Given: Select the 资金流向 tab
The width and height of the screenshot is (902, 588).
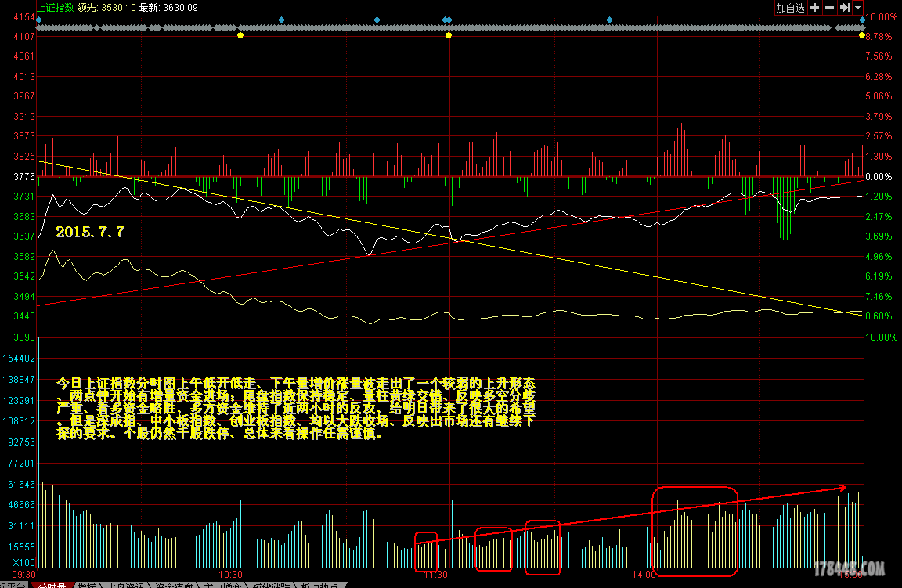Looking at the screenshot, I should [174, 585].
